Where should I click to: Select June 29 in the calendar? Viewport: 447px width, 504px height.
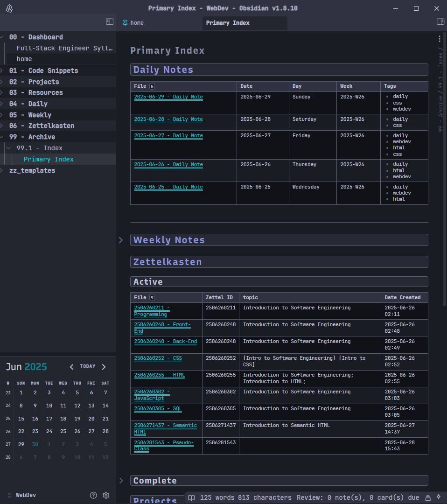[x=21, y=445]
